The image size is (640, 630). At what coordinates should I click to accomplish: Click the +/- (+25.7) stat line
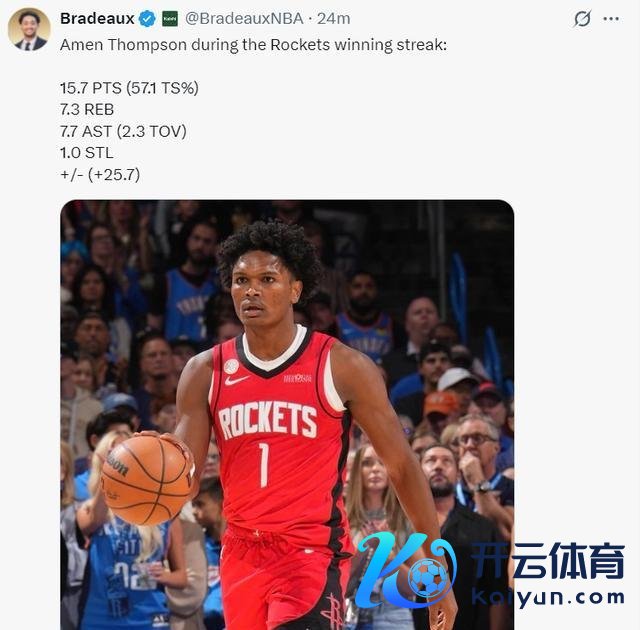coord(100,175)
